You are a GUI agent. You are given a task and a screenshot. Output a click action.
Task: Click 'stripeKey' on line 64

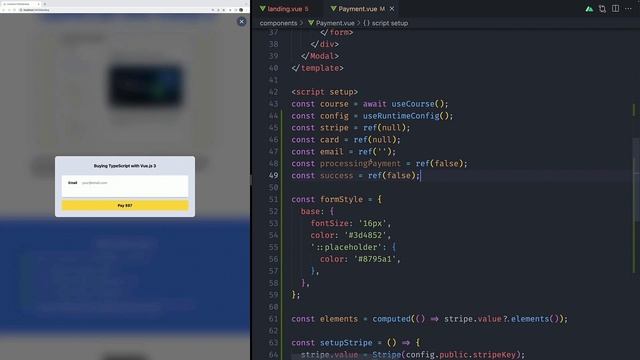(494, 355)
